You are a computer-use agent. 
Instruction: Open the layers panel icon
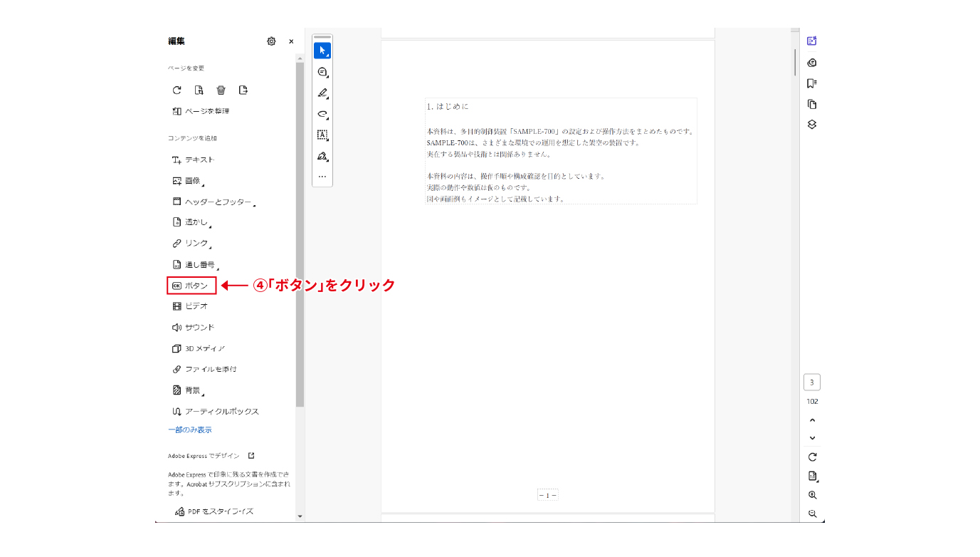812,124
